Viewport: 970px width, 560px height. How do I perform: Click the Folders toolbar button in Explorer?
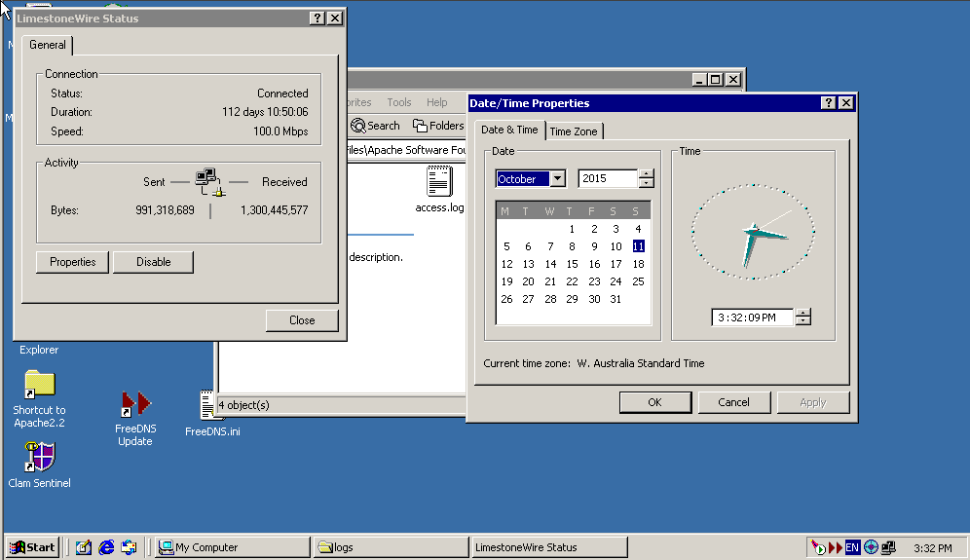click(438, 126)
